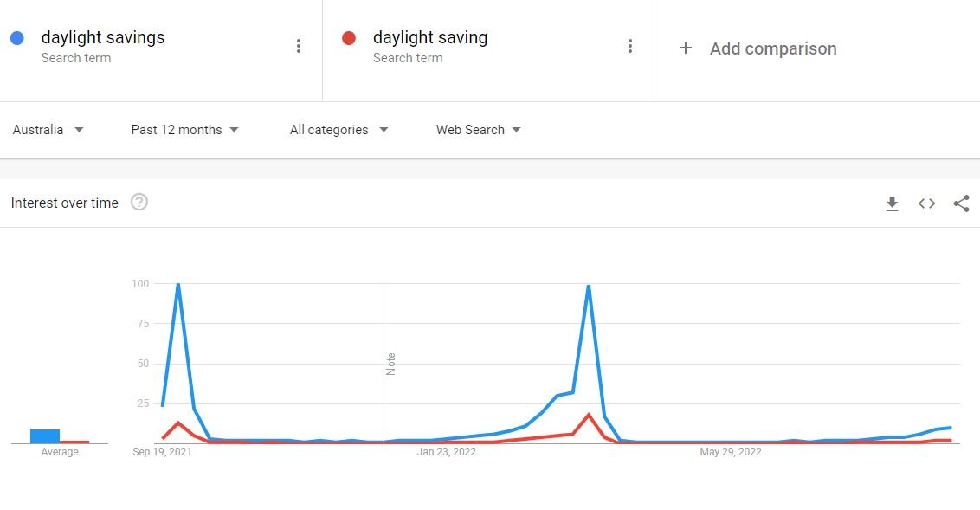Open the embed code icon
The image size is (980, 510).
pyautogui.click(x=926, y=203)
